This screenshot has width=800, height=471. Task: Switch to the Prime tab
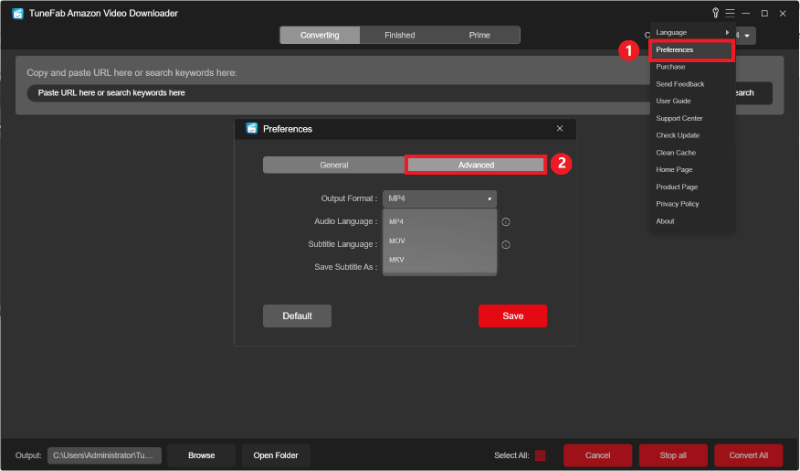pos(479,35)
